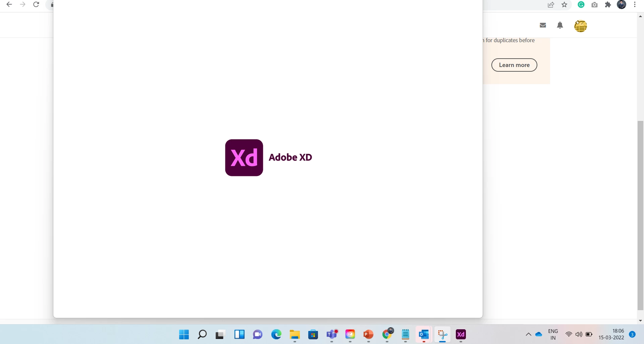The height and width of the screenshot is (344, 644).
Task: Switch to PowerPoint in taskbar
Action: (369, 334)
